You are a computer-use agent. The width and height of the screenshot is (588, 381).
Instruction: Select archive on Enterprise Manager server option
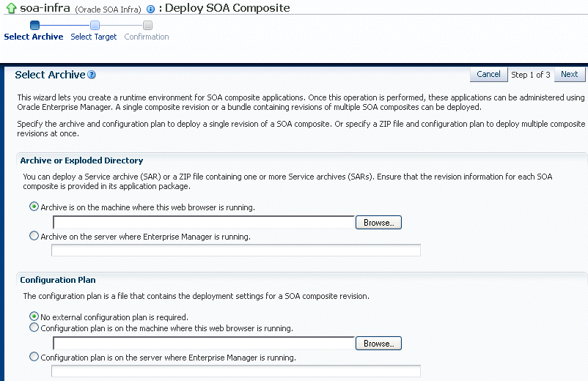tap(34, 236)
